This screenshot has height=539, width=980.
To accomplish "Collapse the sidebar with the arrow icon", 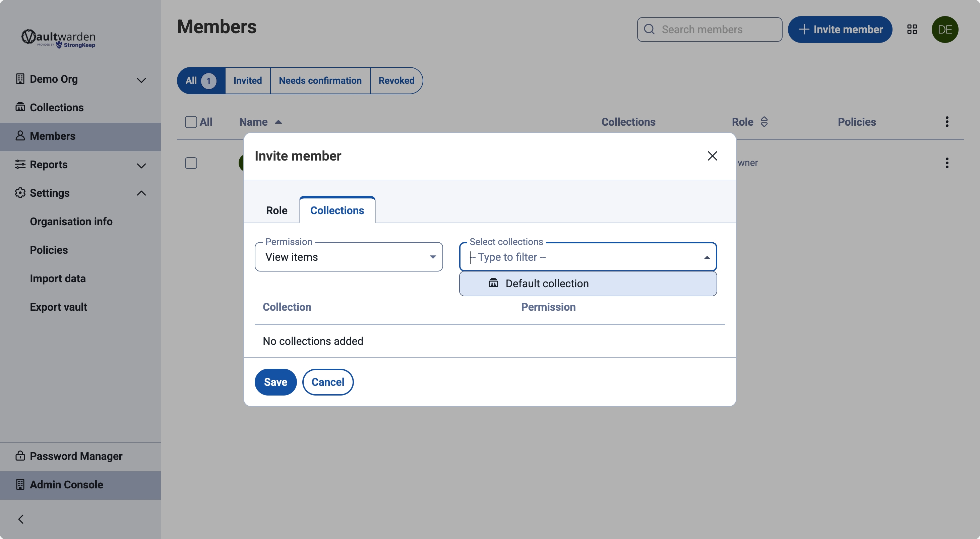I will (x=21, y=519).
